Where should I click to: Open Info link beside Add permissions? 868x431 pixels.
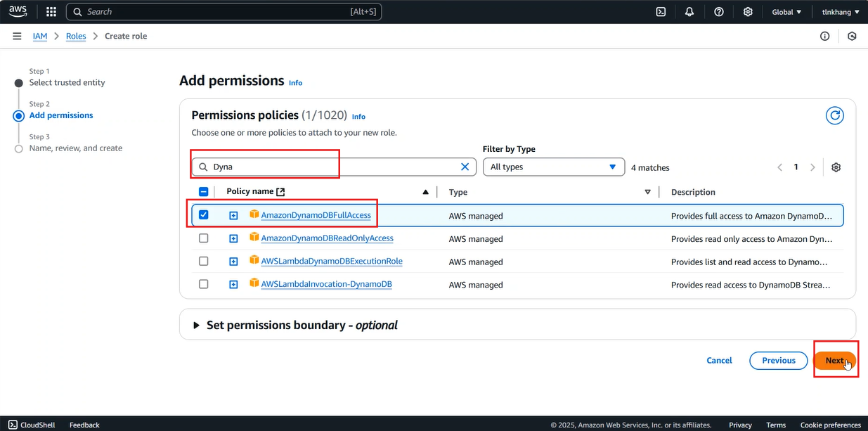(295, 83)
